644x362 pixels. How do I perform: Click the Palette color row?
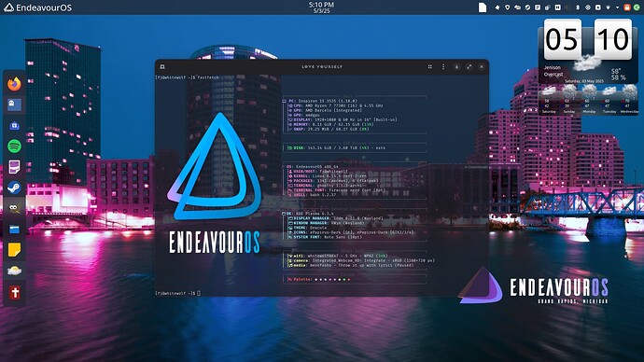[x=319, y=280]
